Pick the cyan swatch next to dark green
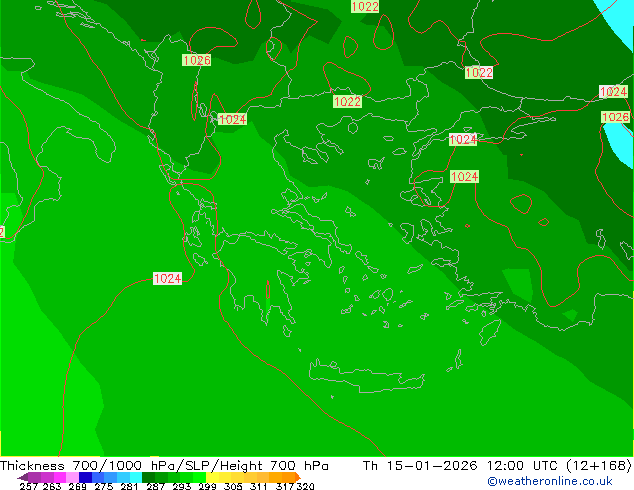634x490 pixels. click(x=136, y=477)
